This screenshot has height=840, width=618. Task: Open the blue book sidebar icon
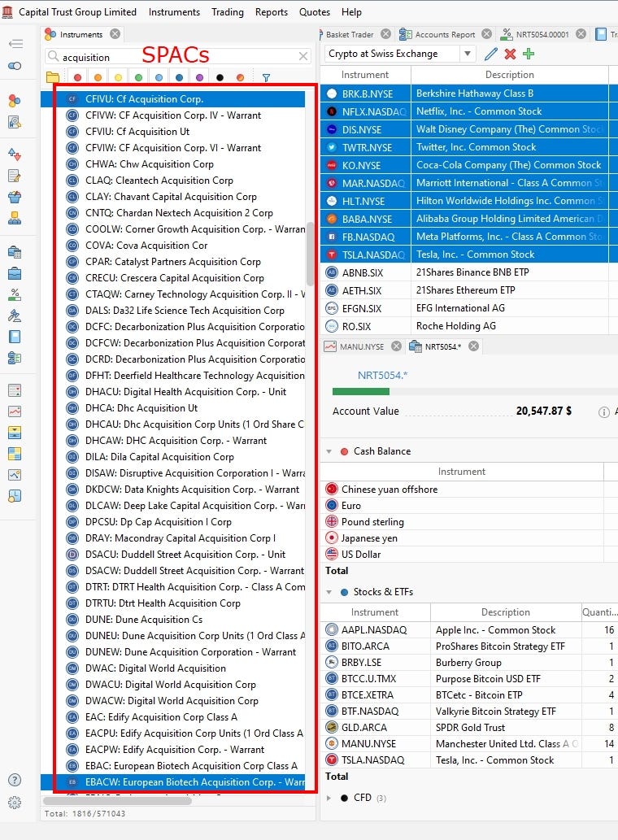[x=15, y=337]
